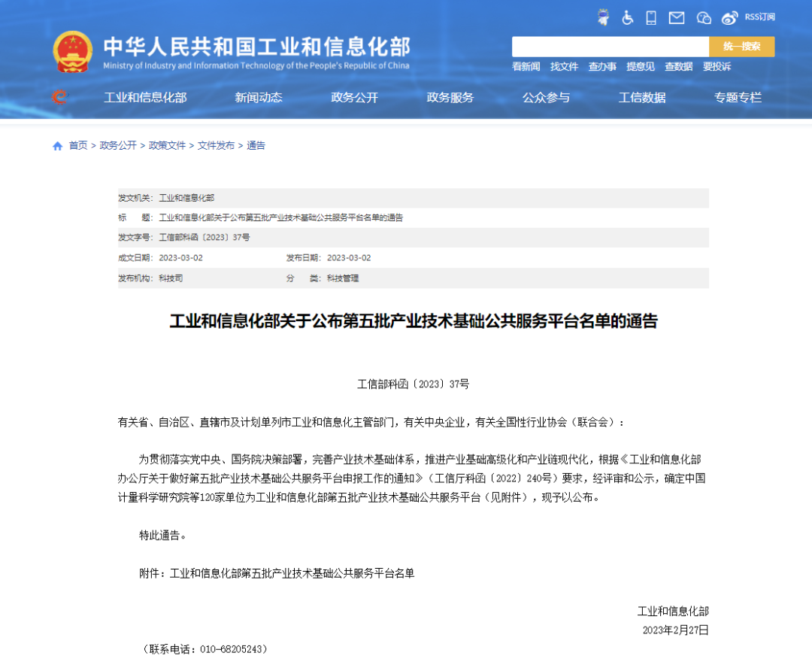Click the paragraph starting 为贯彻落实党中央
Screen dimensions: 812x668
pyautogui.click(x=412, y=478)
